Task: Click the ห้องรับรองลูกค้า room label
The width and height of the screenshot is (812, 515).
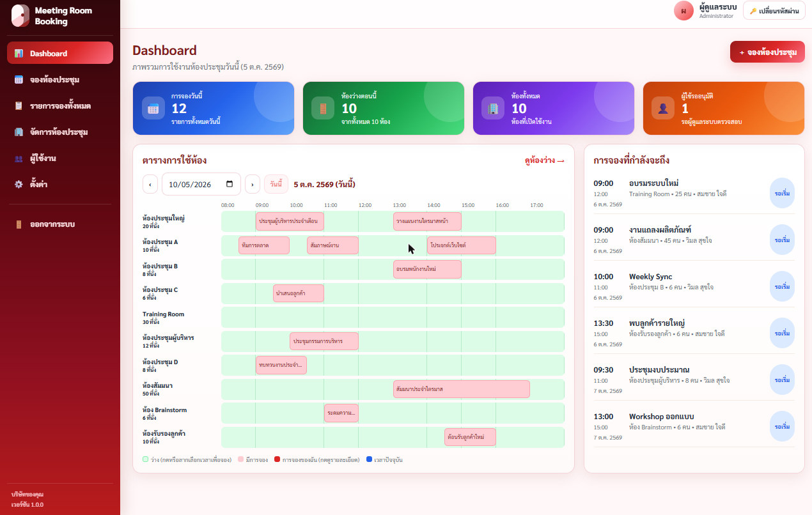Action: point(164,434)
